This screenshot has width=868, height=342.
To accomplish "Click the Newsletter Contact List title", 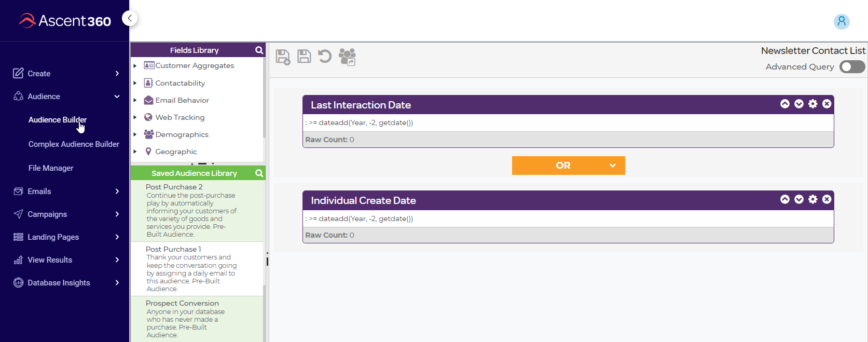I will [x=813, y=51].
